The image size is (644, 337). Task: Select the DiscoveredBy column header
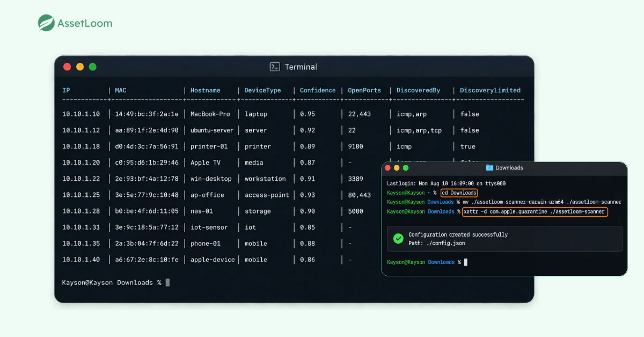pos(418,90)
